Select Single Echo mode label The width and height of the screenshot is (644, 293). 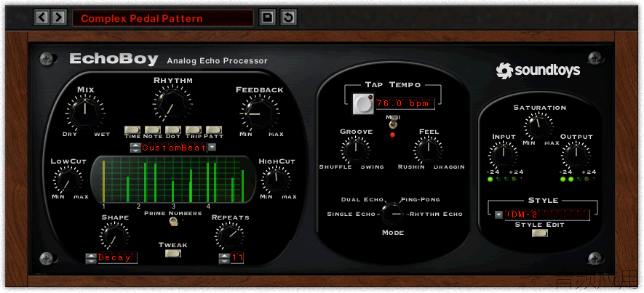pyautogui.click(x=351, y=214)
